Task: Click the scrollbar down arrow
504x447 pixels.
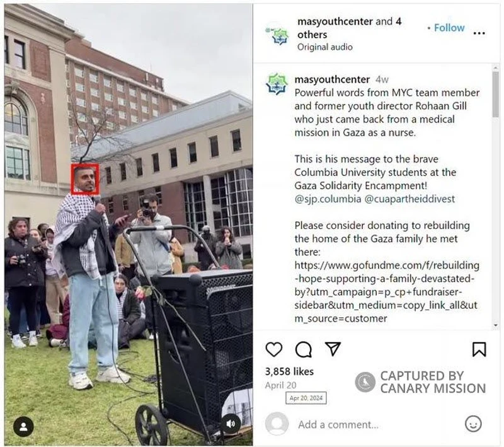Action: (x=495, y=326)
